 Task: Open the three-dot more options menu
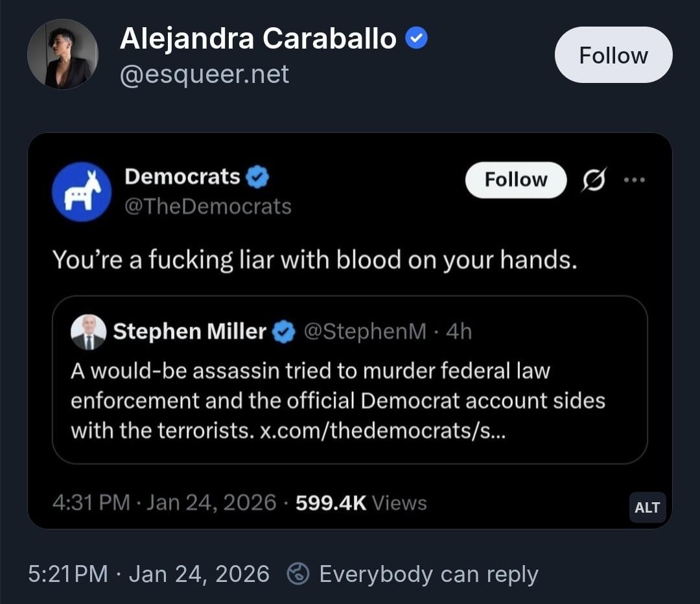[635, 180]
